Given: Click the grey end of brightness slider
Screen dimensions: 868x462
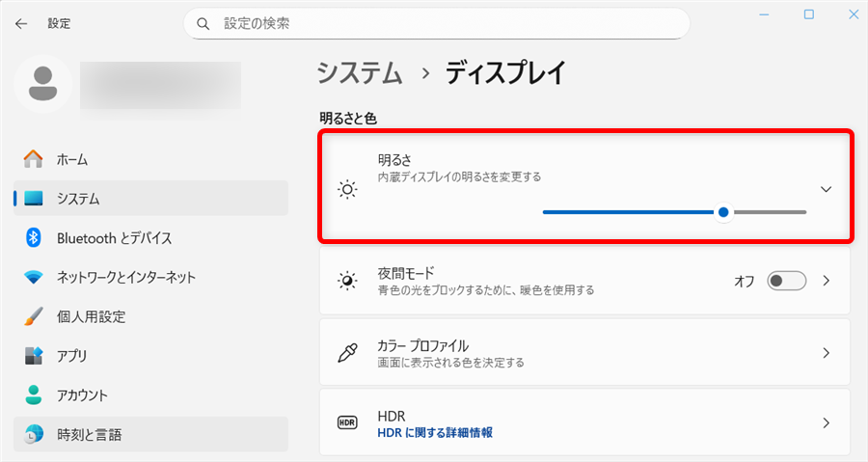Looking at the screenshot, I should (x=770, y=212).
